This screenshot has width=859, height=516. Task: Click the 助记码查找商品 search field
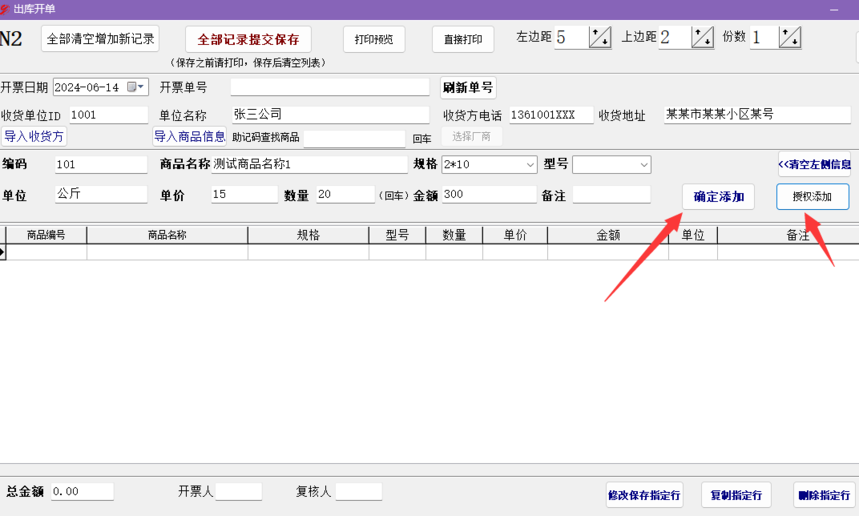(x=354, y=138)
